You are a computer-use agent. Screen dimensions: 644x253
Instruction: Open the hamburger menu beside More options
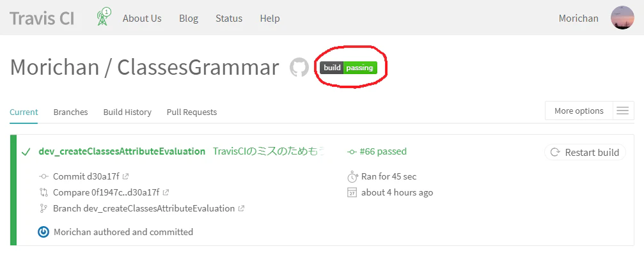click(623, 111)
